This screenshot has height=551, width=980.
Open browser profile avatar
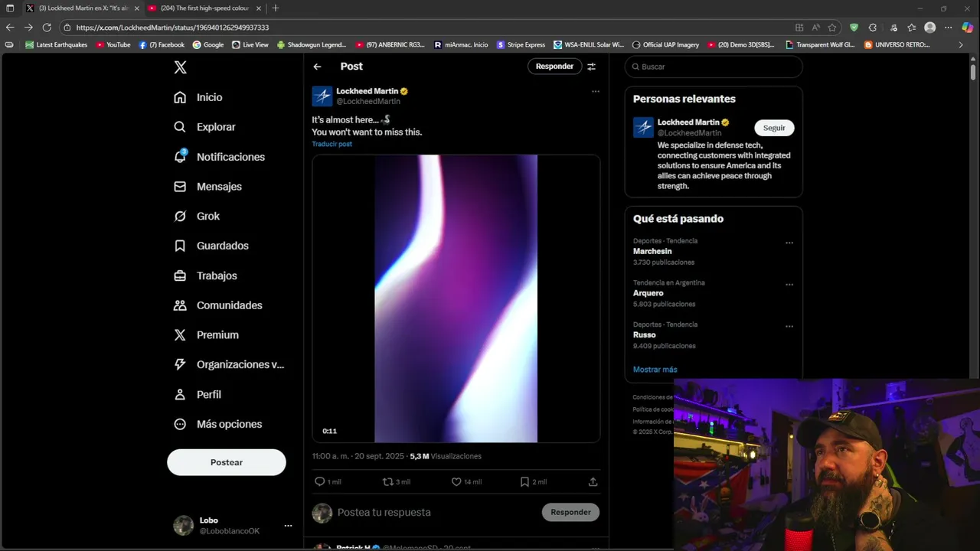929,27
